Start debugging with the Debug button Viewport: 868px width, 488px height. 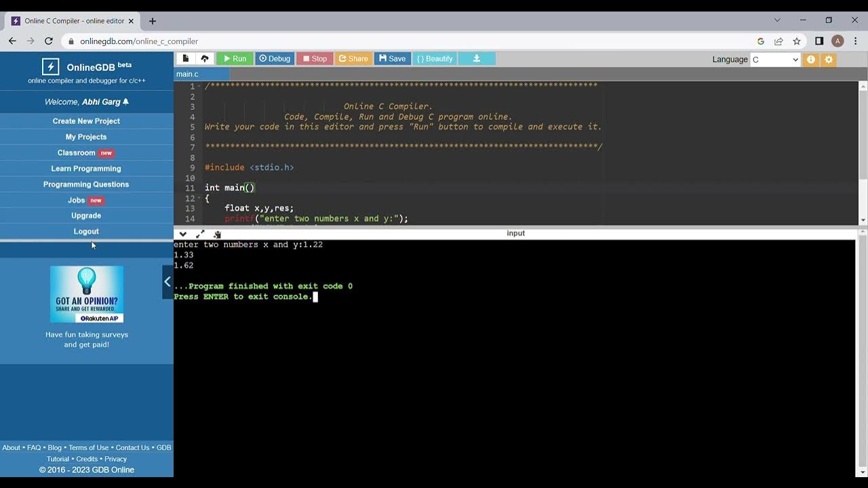pos(275,59)
